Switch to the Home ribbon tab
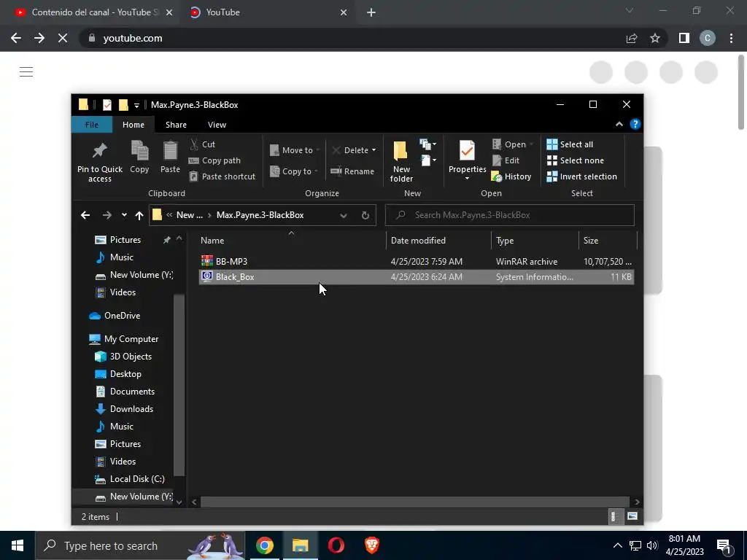Image resolution: width=747 pixels, height=560 pixels. 133,125
